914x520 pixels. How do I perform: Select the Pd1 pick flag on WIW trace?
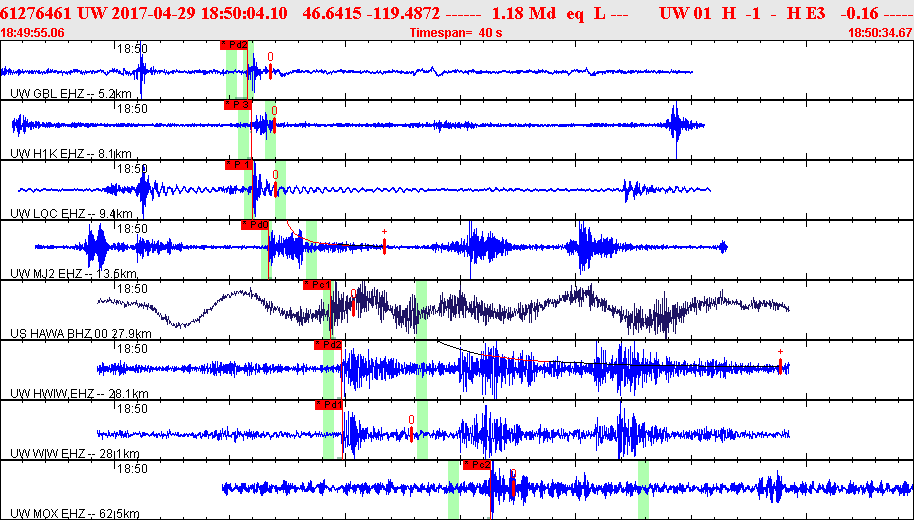(329, 405)
